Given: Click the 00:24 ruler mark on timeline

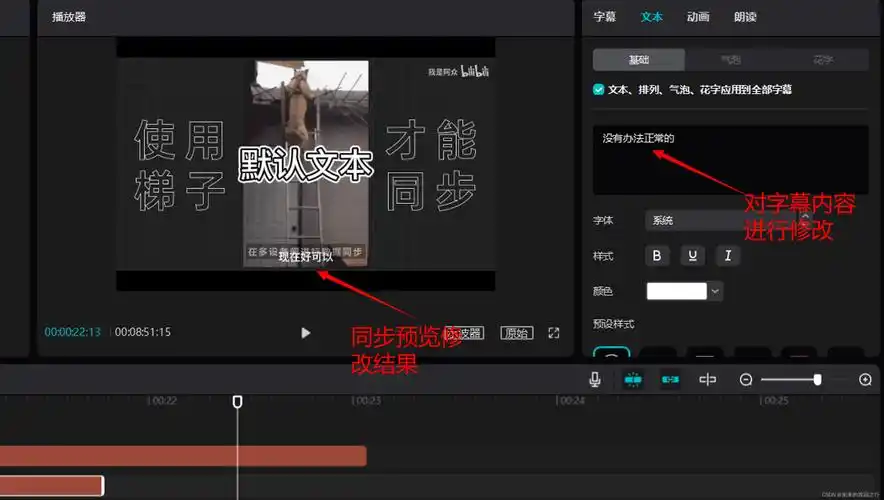Looking at the screenshot, I should tap(571, 401).
